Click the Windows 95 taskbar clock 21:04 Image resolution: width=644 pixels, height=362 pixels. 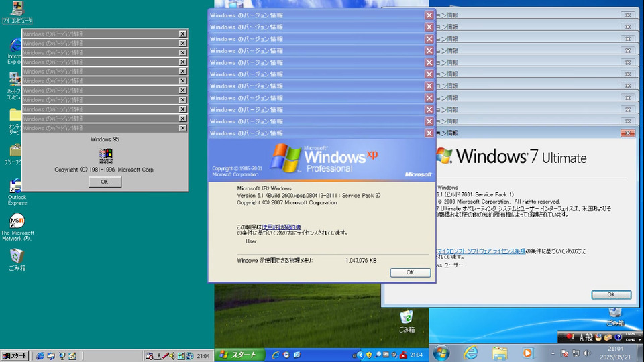point(203,356)
